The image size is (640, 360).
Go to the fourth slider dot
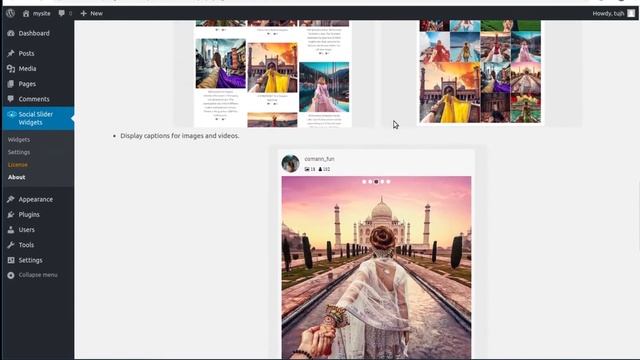click(382, 182)
